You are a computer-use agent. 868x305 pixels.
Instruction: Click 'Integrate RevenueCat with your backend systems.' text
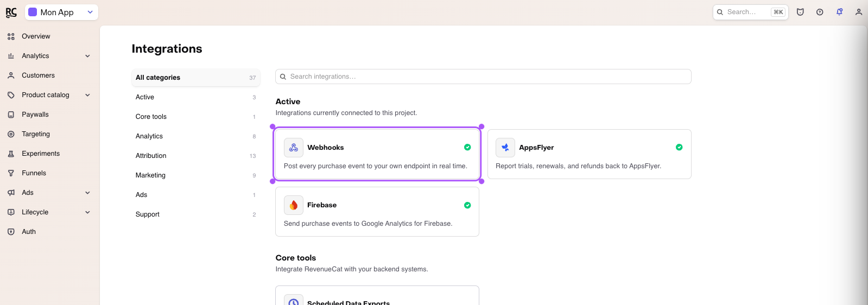[x=352, y=269]
